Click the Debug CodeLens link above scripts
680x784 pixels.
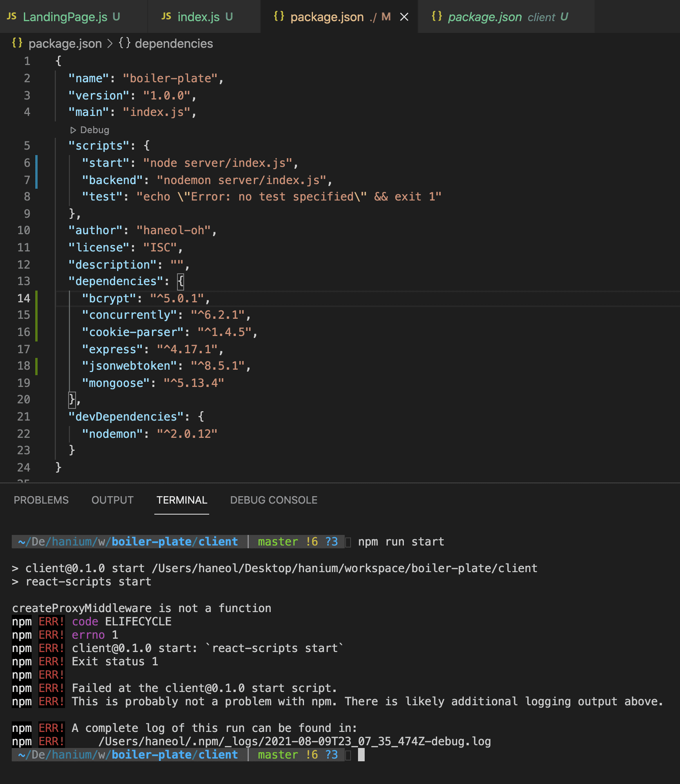click(94, 130)
